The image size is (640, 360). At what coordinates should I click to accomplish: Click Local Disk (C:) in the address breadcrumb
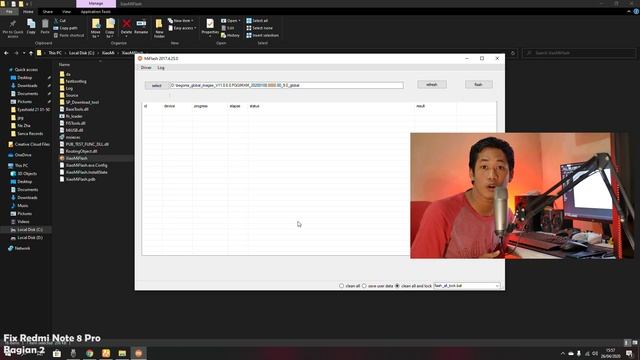[81, 53]
